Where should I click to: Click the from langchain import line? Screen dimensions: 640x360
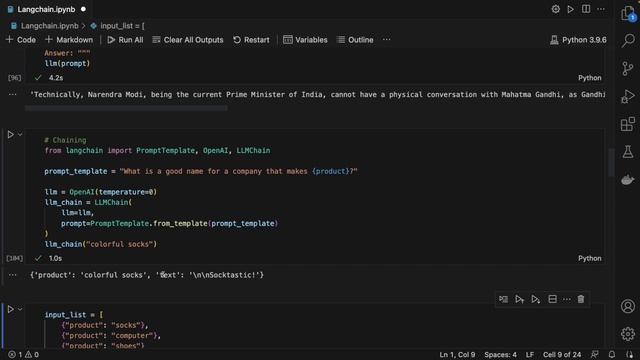click(157, 151)
